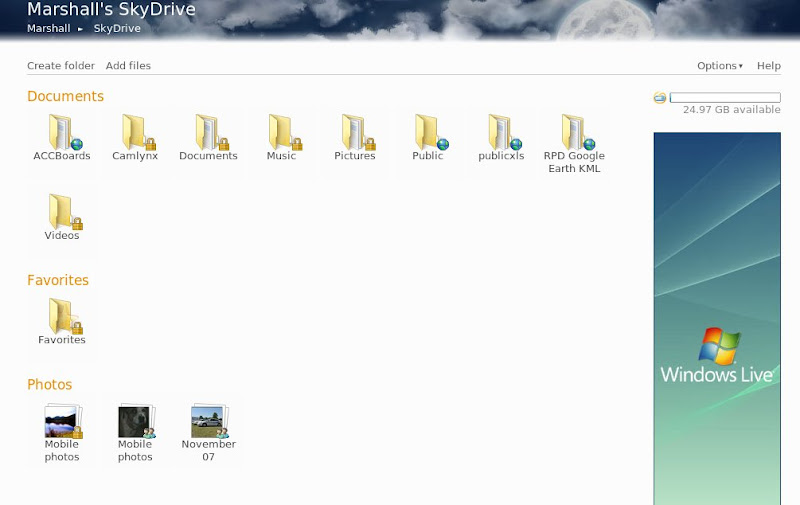Open the Camlynx folder icon
The width and height of the screenshot is (800, 505).
click(138, 132)
